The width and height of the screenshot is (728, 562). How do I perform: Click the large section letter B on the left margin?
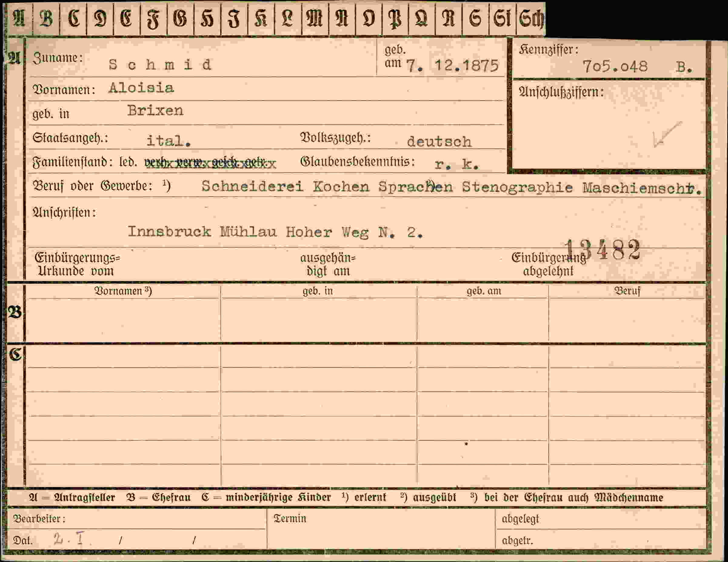(15, 312)
